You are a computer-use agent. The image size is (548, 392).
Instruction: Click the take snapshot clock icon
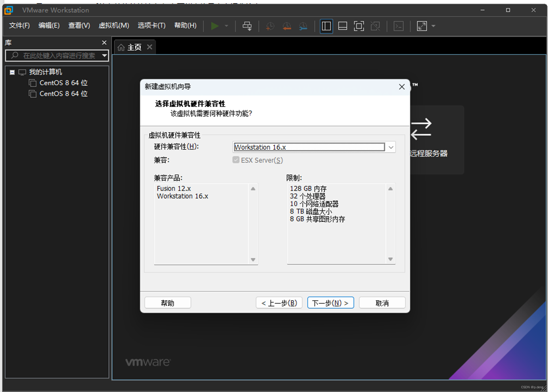(x=270, y=26)
